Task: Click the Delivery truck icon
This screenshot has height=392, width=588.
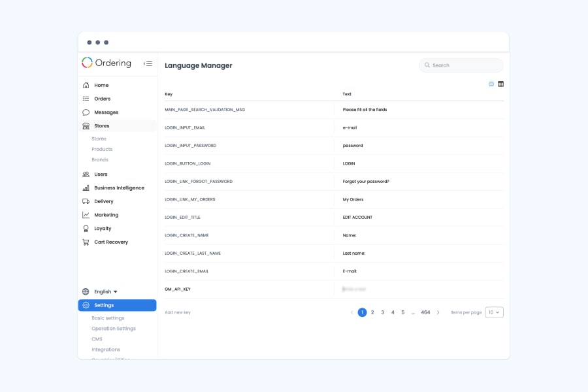Action: (86, 201)
